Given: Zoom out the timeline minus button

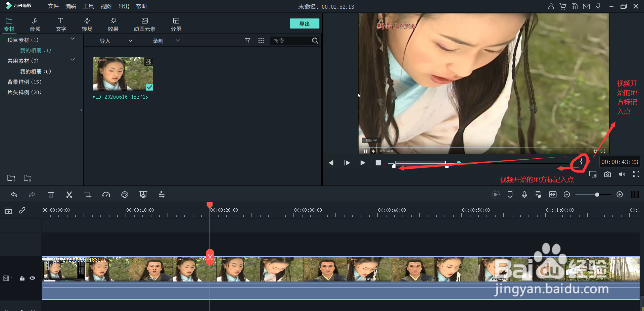Looking at the screenshot, I should [x=567, y=195].
